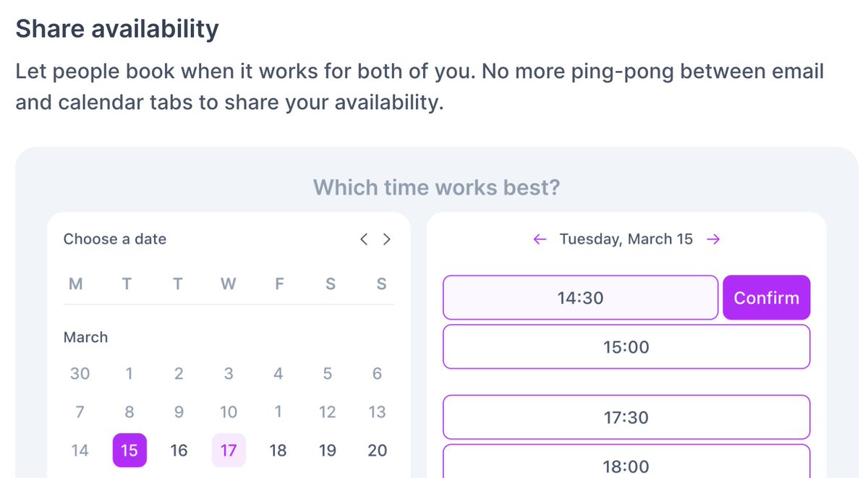
Task: Select March 15 in the calendar
Action: 129,451
